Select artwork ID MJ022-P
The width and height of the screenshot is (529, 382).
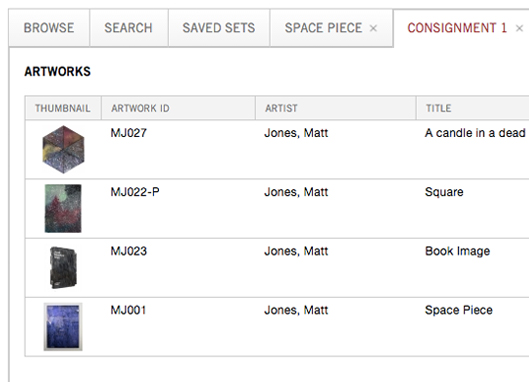click(x=135, y=192)
